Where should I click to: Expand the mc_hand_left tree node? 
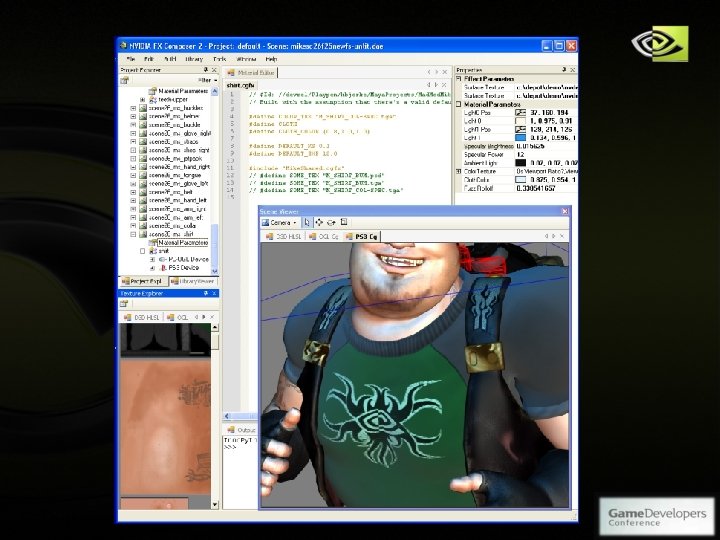click(133, 201)
